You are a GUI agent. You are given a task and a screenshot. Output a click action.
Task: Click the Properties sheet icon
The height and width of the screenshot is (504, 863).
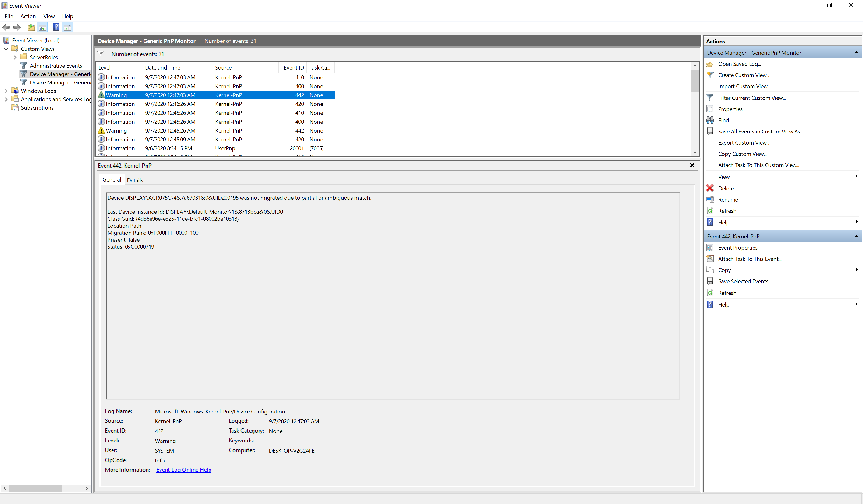pos(710,109)
